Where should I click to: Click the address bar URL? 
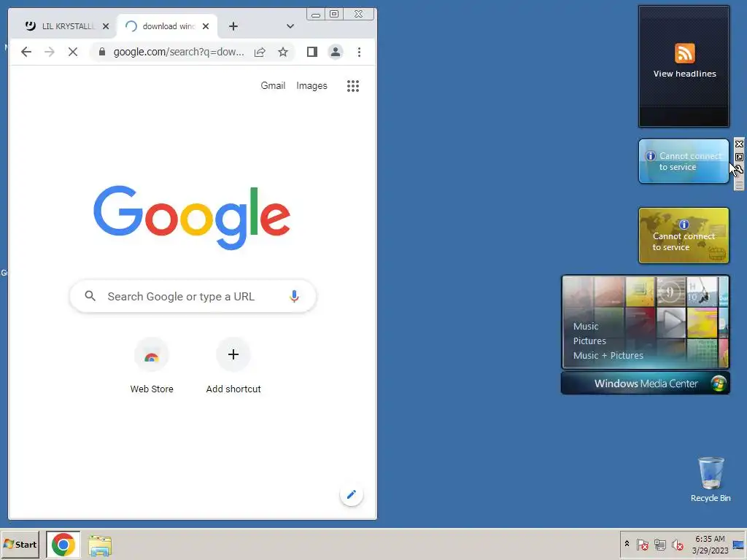(179, 52)
